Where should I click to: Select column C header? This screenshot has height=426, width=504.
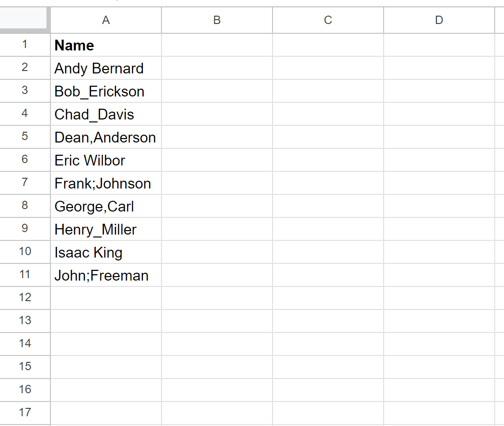click(x=328, y=20)
